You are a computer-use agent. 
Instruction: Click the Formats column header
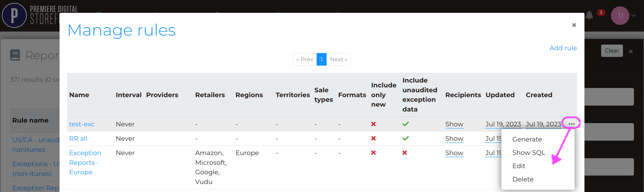352,95
